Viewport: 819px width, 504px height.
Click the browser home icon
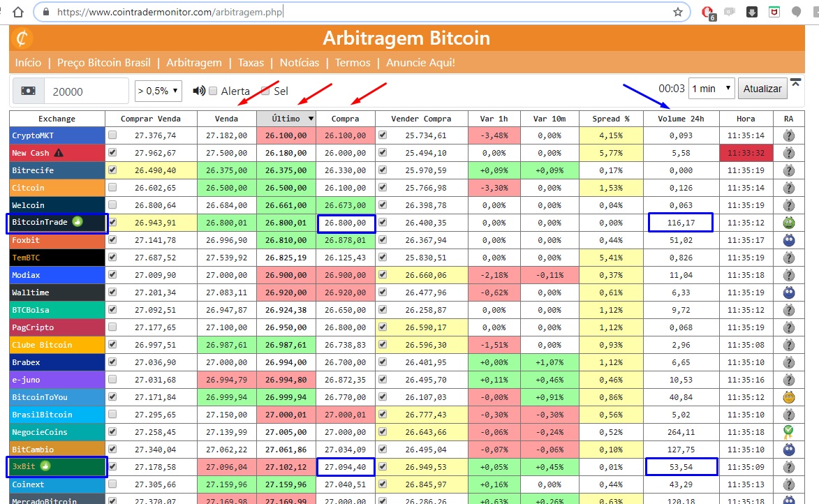tap(18, 11)
